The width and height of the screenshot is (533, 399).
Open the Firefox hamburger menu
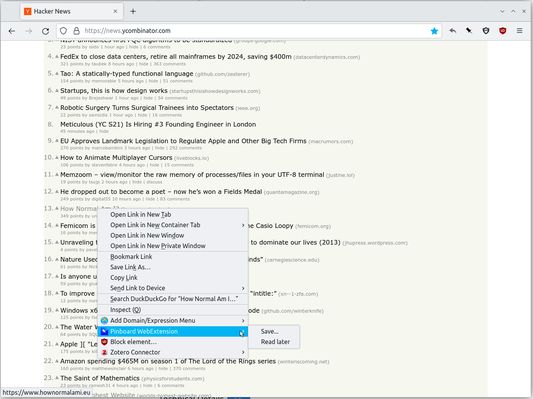(x=519, y=31)
